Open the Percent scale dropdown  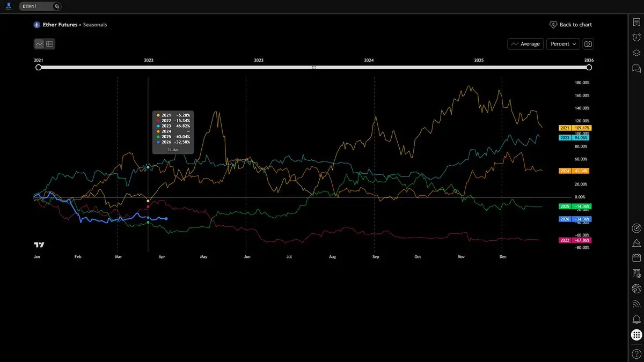(x=563, y=44)
